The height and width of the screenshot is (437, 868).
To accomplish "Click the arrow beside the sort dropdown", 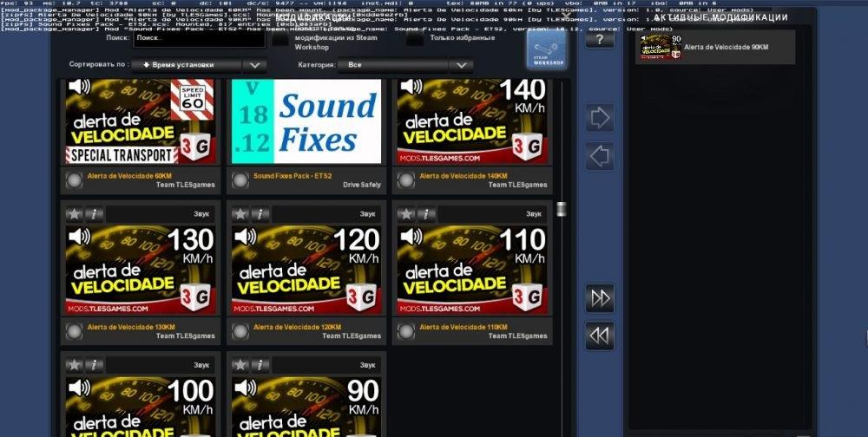I will (x=254, y=65).
